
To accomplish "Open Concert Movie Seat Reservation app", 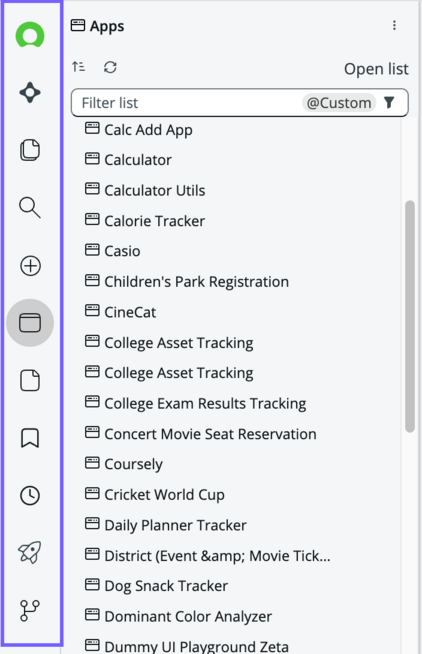I will click(210, 434).
